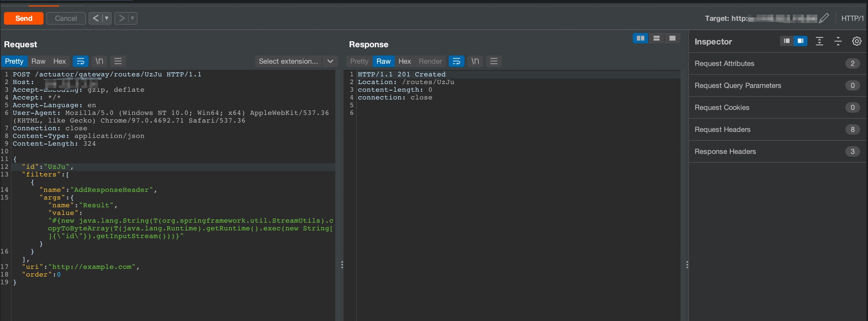Go to previous request in history
This screenshot has height=321, width=868.
click(96, 18)
